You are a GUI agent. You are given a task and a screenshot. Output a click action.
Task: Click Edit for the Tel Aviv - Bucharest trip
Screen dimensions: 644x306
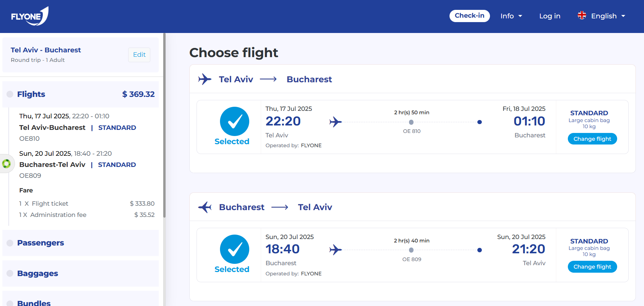click(x=139, y=55)
